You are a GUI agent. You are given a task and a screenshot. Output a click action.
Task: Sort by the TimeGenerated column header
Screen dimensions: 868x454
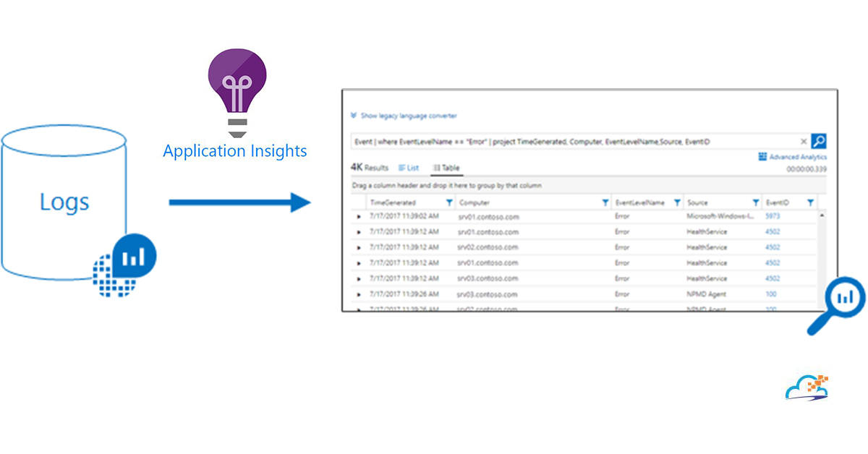click(x=393, y=203)
